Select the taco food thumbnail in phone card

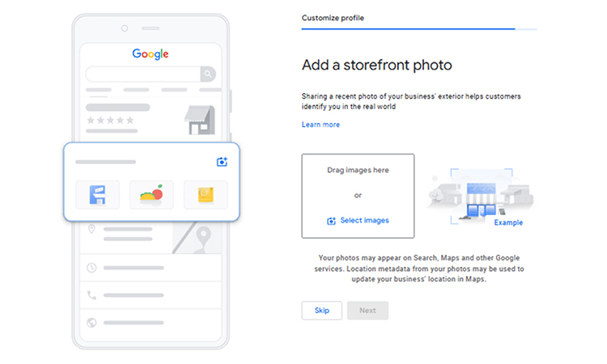151,195
